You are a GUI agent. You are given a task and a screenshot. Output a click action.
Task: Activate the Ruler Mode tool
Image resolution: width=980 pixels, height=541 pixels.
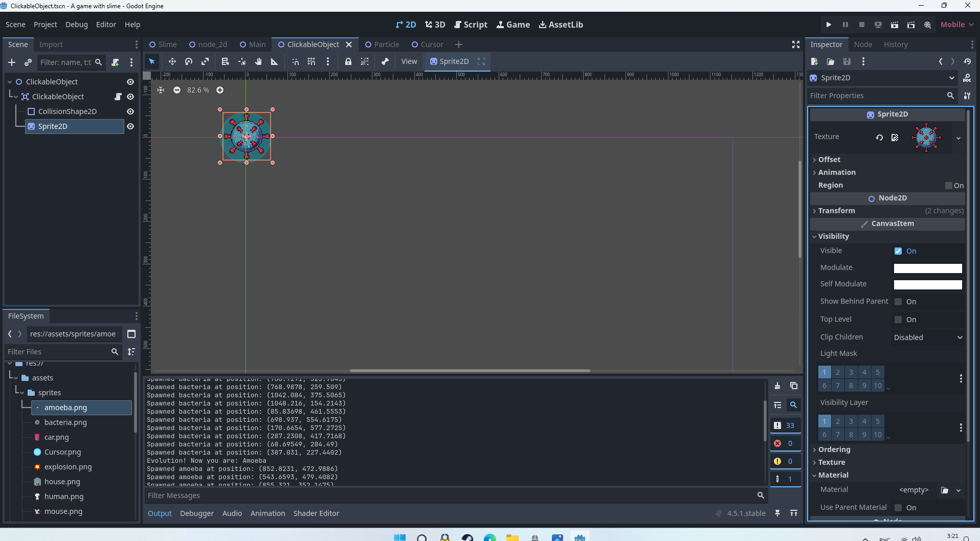274,61
